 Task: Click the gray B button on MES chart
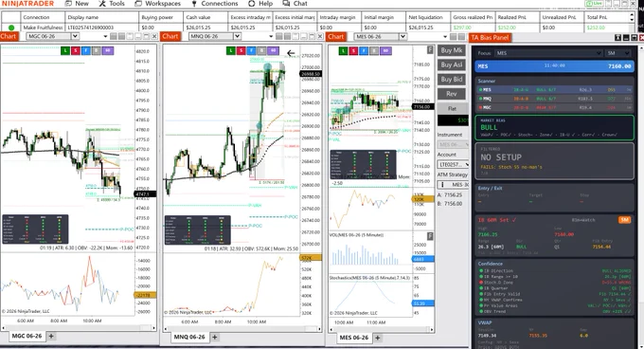[374, 51]
